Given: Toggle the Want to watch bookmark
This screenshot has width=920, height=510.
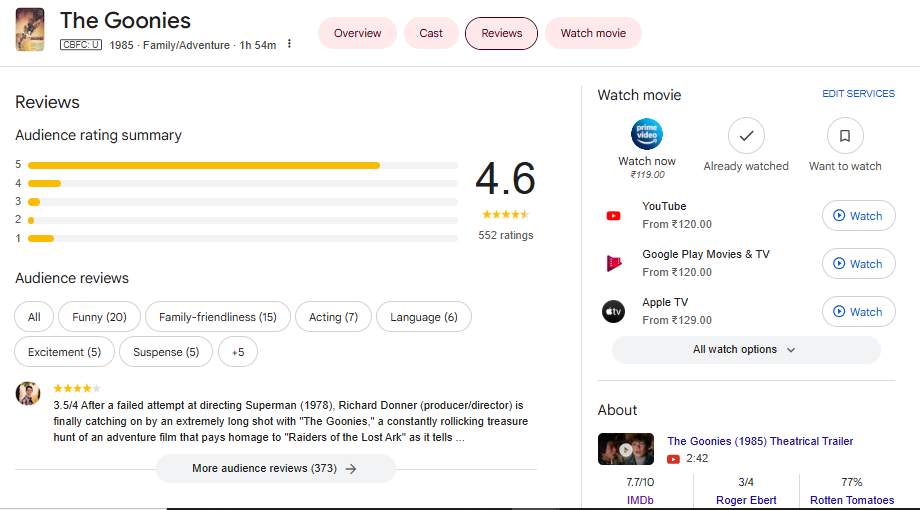Looking at the screenshot, I should pos(845,135).
